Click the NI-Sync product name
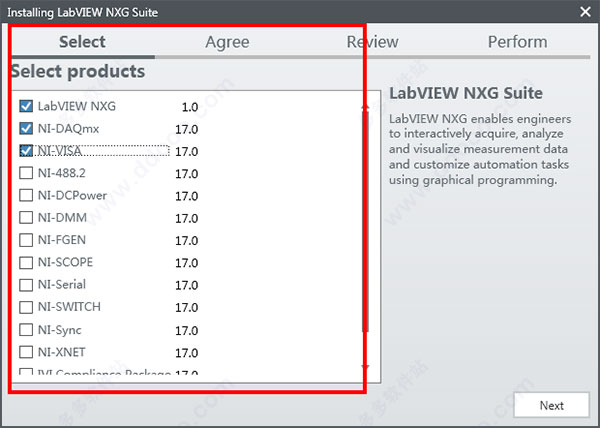This screenshot has width=600, height=428. click(59, 330)
